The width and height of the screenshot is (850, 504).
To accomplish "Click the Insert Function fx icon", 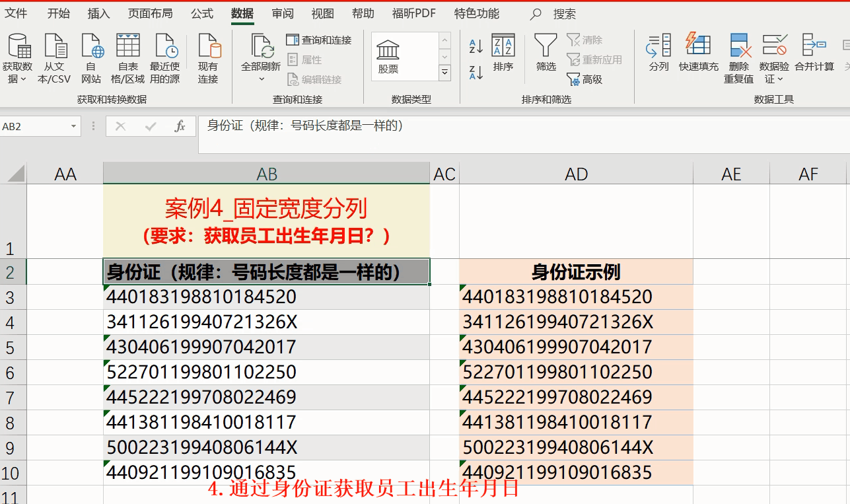I will pyautogui.click(x=180, y=126).
